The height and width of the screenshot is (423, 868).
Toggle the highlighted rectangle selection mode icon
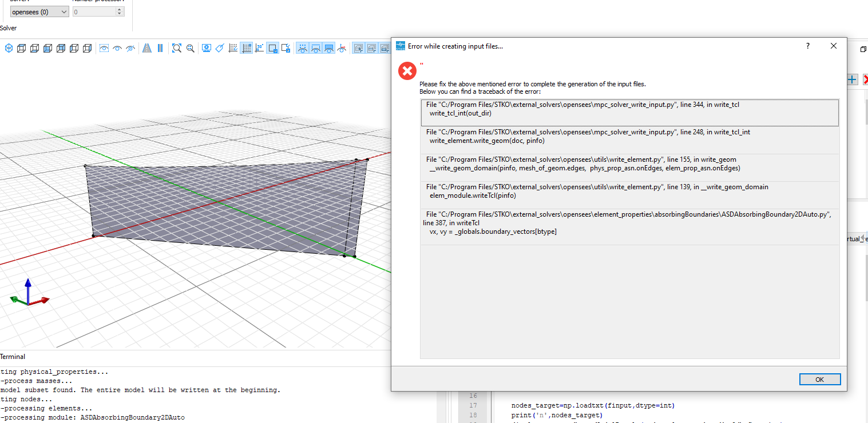[x=273, y=49]
